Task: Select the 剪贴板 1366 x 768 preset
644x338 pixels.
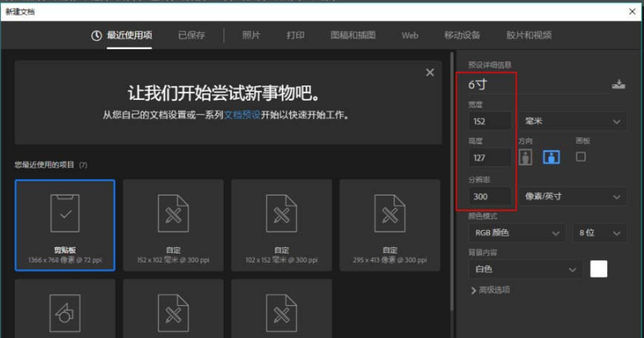Action: pos(65,225)
